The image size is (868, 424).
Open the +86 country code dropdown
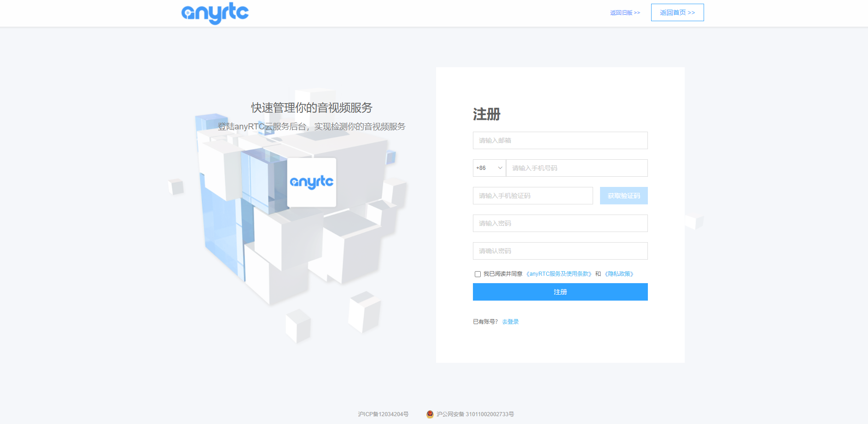click(x=489, y=168)
